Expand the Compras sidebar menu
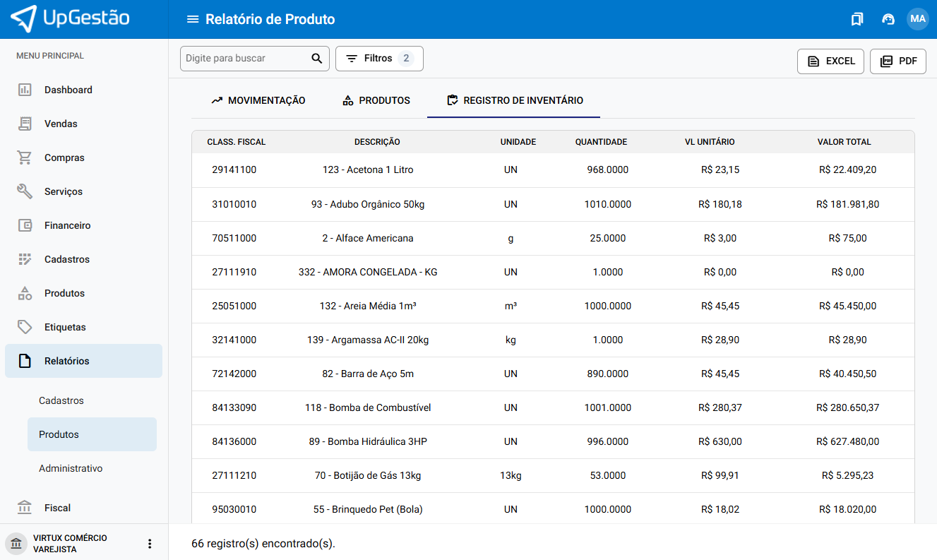 coord(64,157)
